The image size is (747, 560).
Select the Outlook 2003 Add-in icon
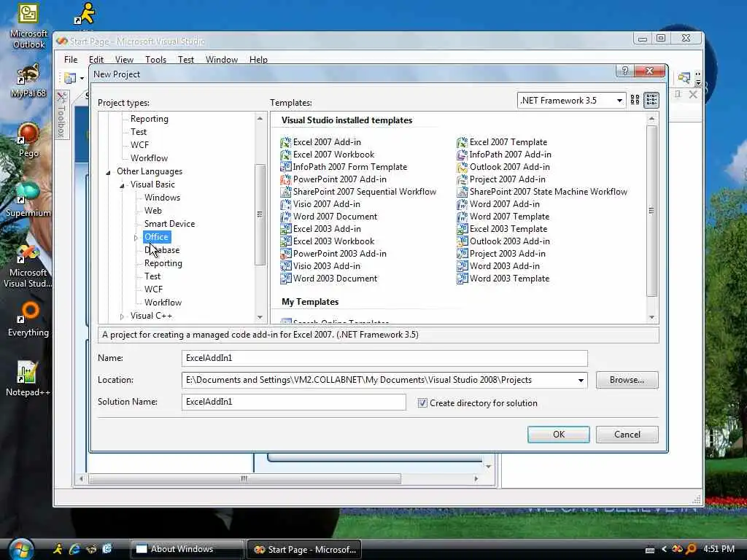462,241
